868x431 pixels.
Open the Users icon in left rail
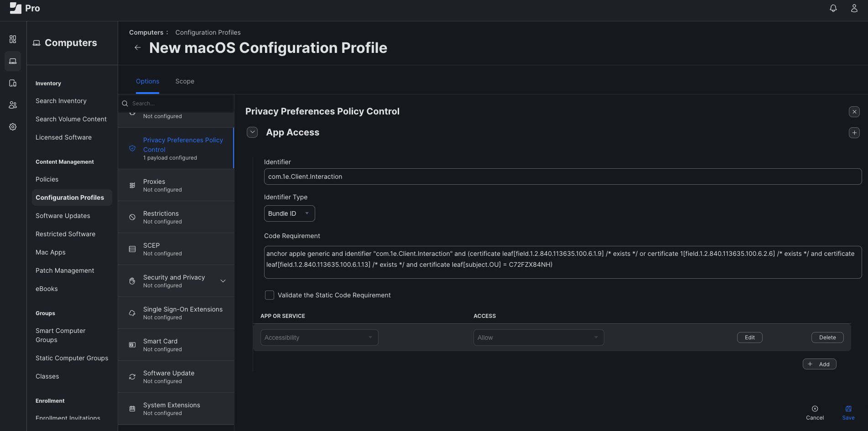pyautogui.click(x=13, y=105)
